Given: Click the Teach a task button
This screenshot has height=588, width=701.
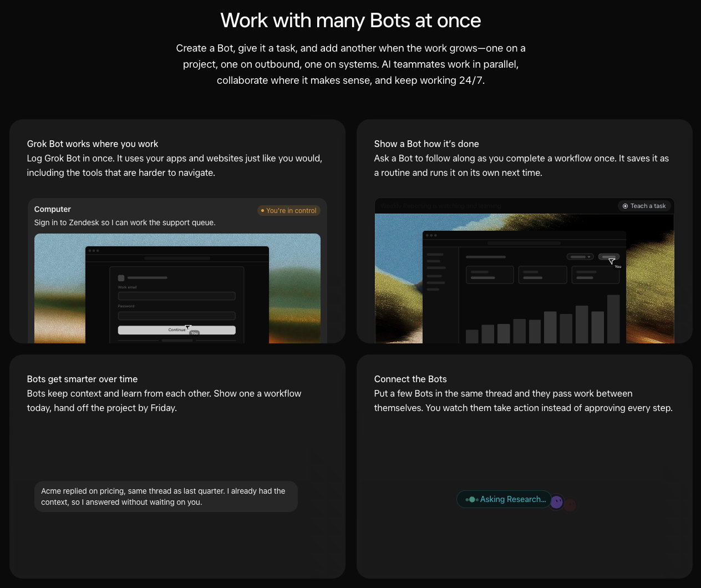Looking at the screenshot, I should pos(644,206).
